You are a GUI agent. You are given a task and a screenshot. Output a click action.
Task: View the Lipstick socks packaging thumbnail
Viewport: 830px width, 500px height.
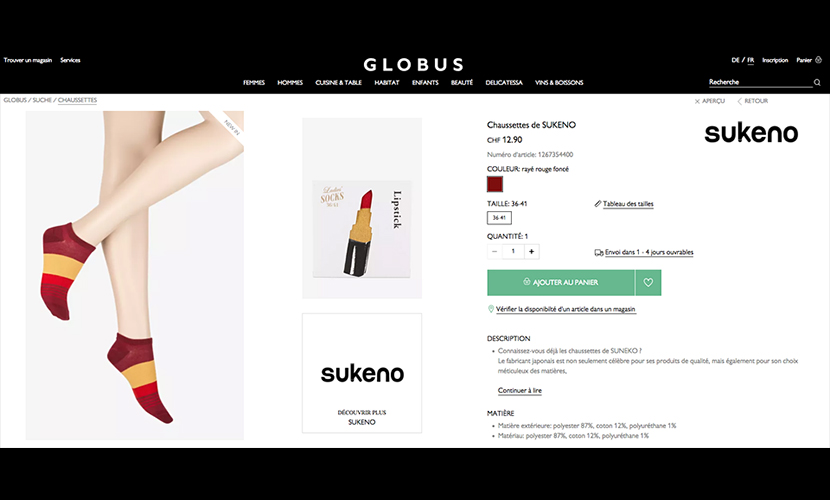[362, 208]
